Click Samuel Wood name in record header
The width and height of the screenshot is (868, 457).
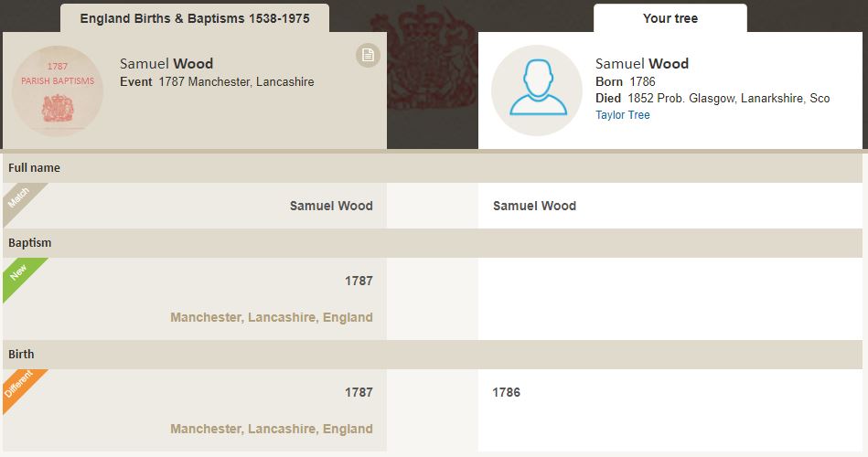[x=166, y=64]
